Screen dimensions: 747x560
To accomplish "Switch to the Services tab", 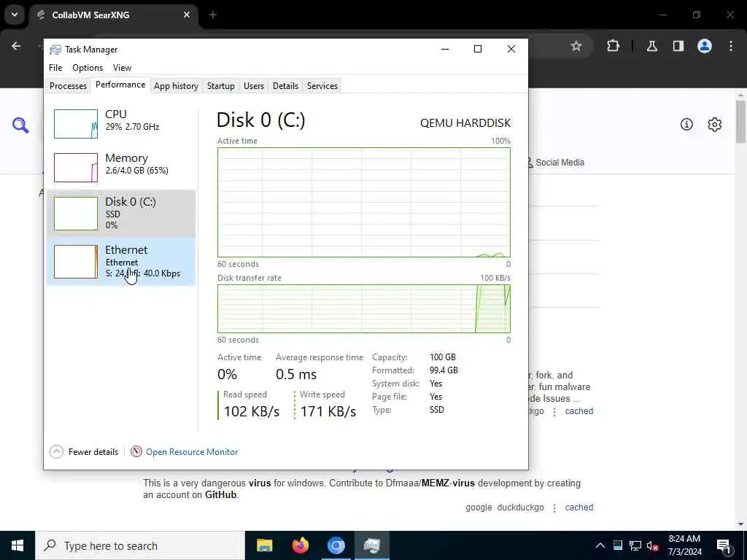I will (x=322, y=86).
